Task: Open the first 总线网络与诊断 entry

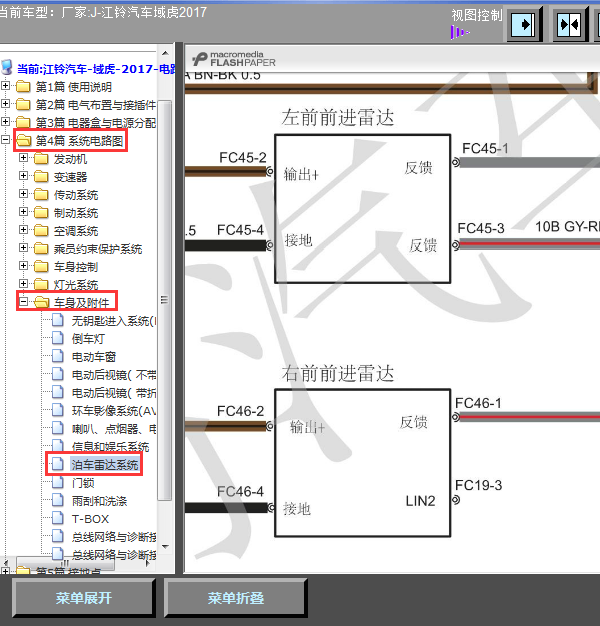Action: (x=114, y=537)
